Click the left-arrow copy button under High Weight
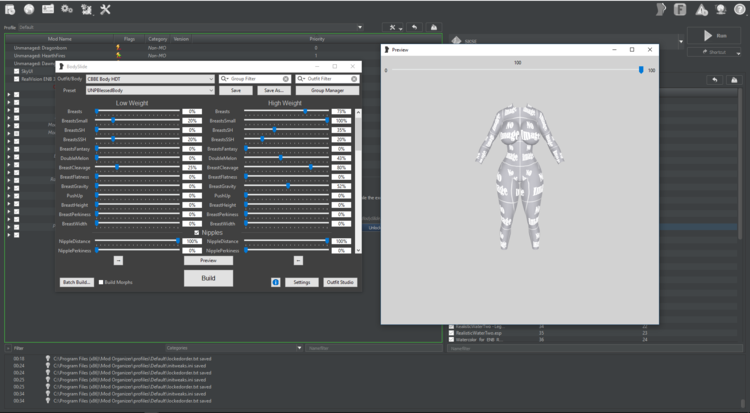Viewport: 750px width, 413px height. [298, 260]
